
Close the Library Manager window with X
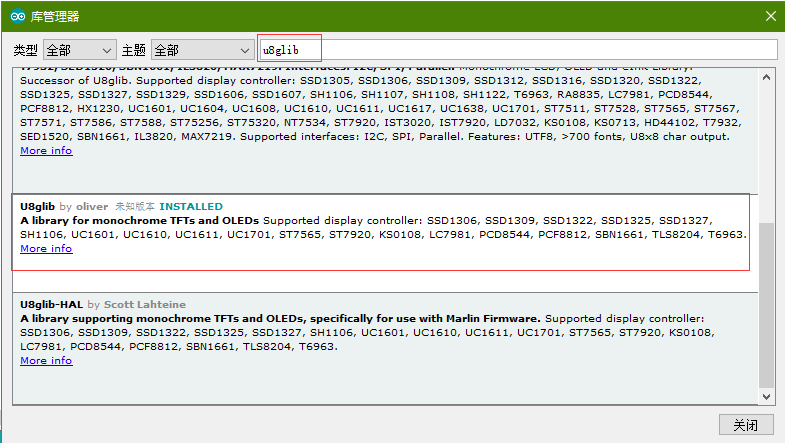770,17
